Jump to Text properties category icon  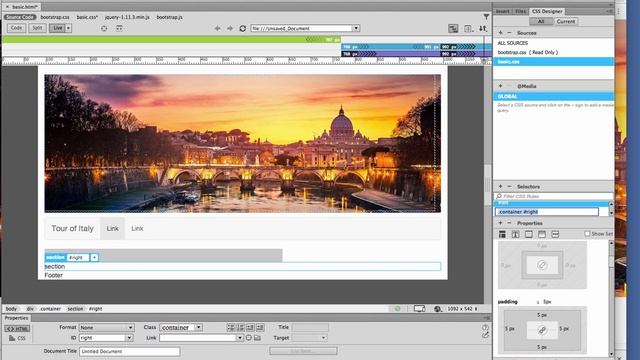pyautogui.click(x=516, y=234)
